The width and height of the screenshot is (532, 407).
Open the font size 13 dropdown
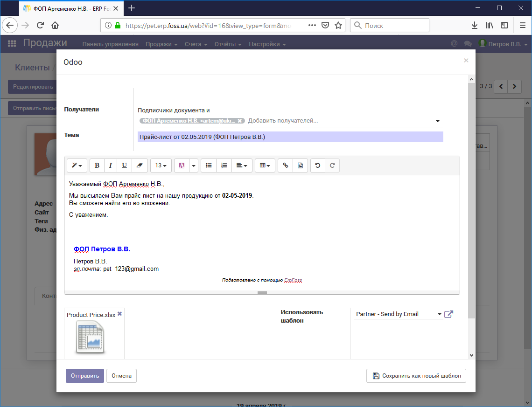(x=161, y=166)
